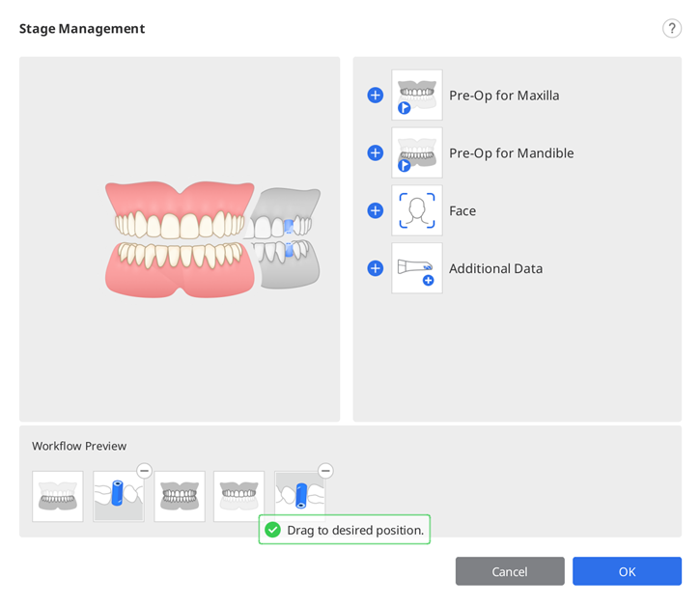Click the Additional Data label
This screenshot has width=700, height=605.
click(x=496, y=268)
